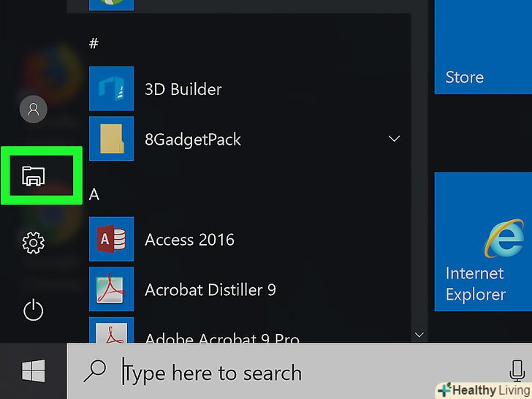Click the Power icon in Start sidebar

[34, 310]
